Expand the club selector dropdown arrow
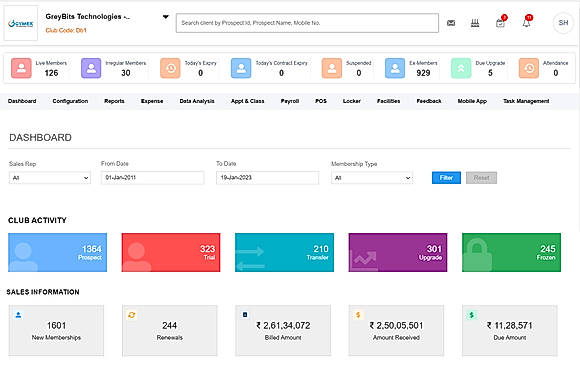The height and width of the screenshot is (368, 580). (x=166, y=17)
